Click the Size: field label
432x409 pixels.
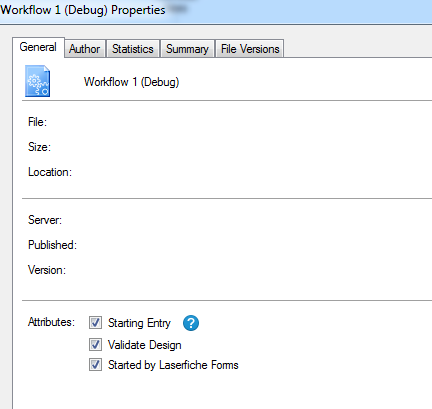coord(39,147)
